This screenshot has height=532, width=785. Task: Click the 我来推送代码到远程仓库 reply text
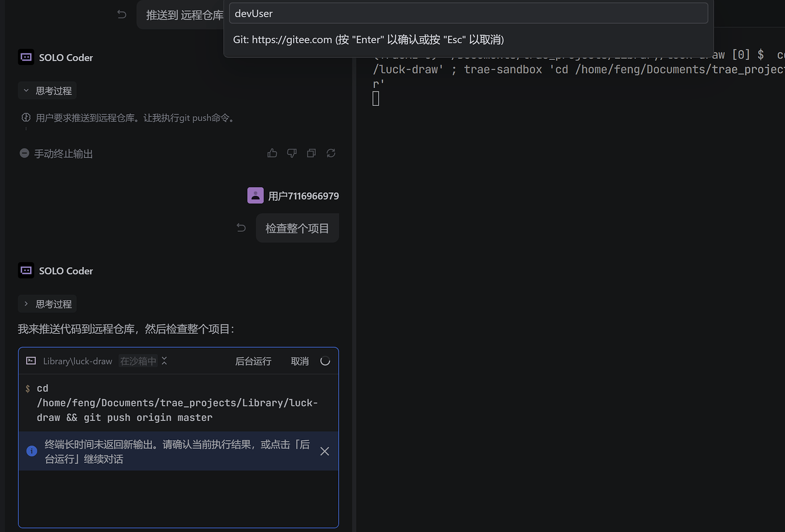[126, 329]
